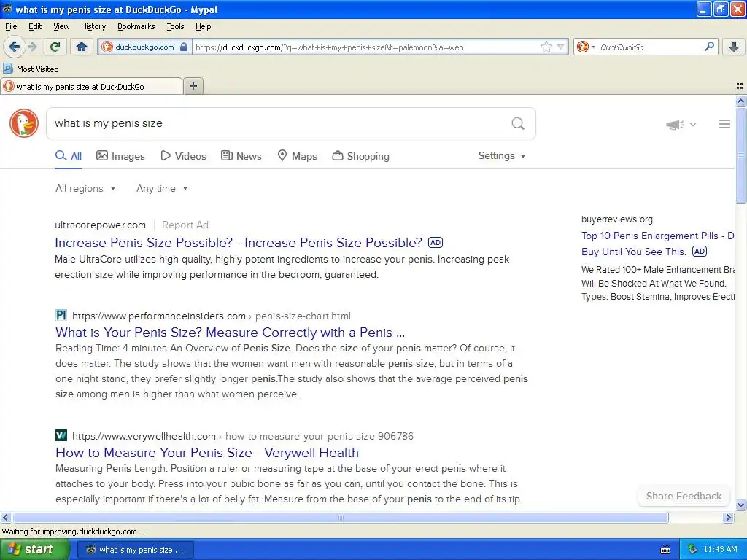Switch to the Maps tab
Viewport: 747px width, 560px height.
pos(298,156)
